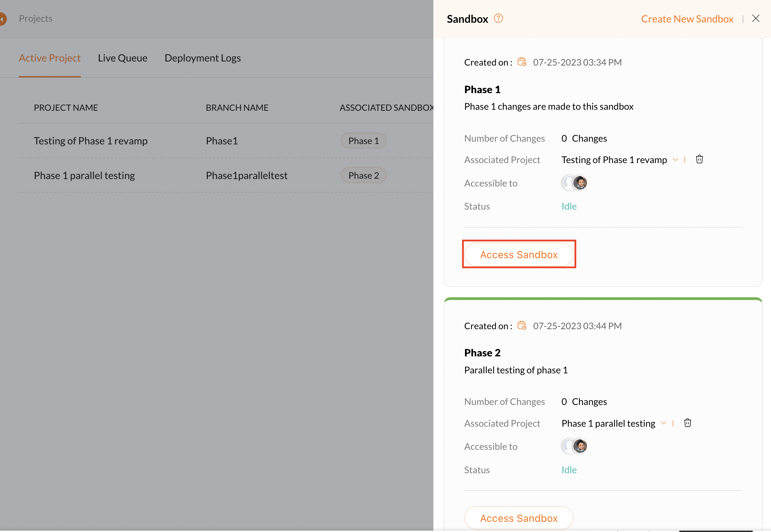Open the Deployment Logs tab
Image resolution: width=771 pixels, height=532 pixels.
[202, 58]
